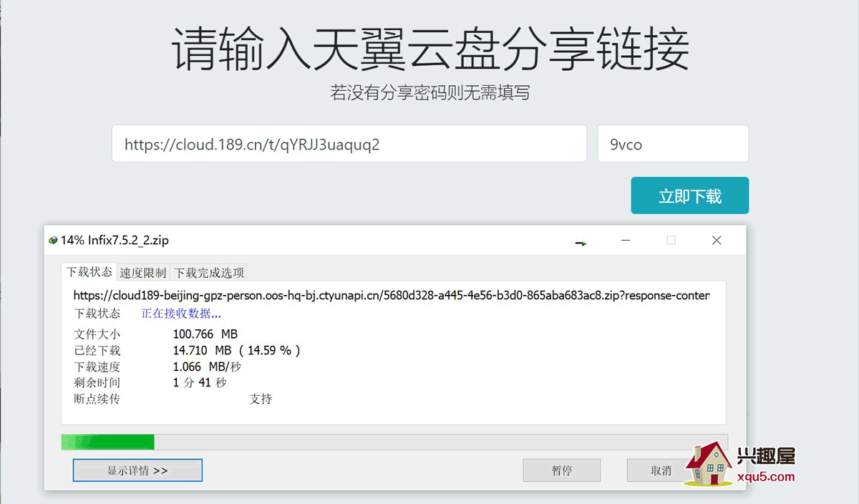Click the ctyunapi.cn download URL text

click(x=392, y=295)
